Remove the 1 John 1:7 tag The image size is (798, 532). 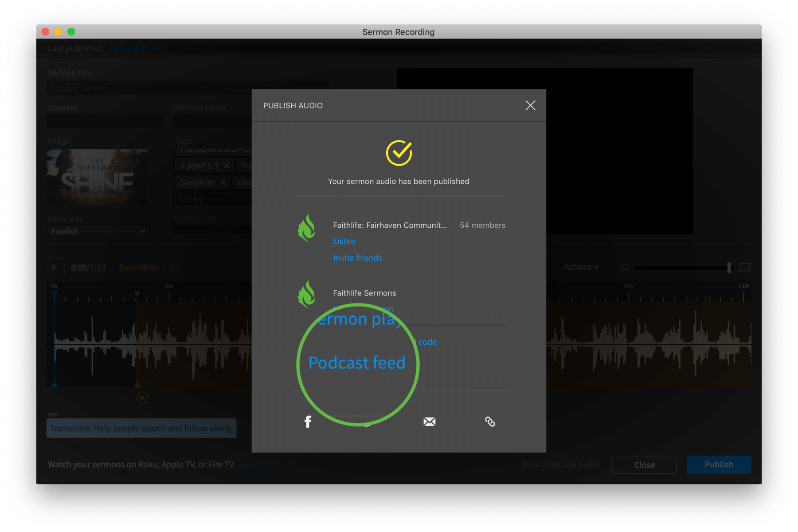pos(227,165)
